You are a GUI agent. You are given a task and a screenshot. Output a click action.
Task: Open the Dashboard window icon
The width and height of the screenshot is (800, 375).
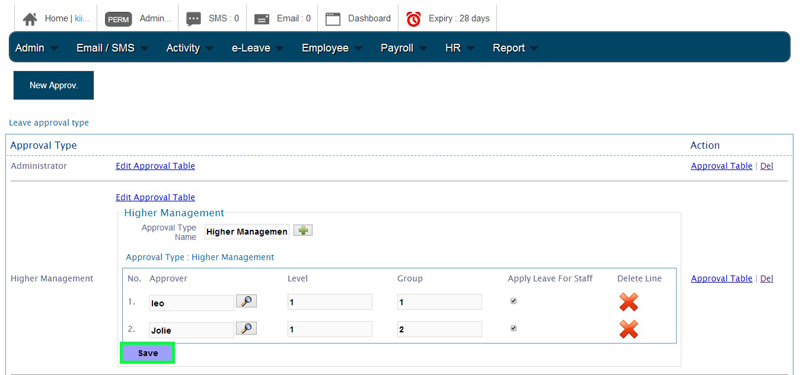coord(333,19)
